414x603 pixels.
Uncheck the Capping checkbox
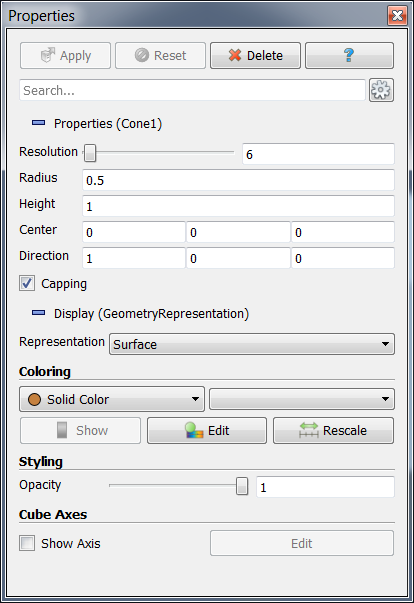[27, 283]
